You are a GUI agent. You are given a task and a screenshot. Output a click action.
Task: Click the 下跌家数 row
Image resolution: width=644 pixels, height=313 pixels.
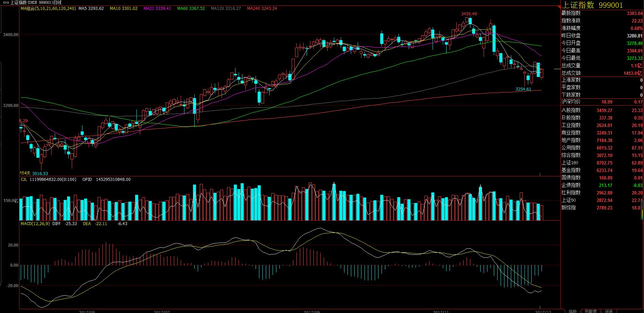(x=602, y=95)
